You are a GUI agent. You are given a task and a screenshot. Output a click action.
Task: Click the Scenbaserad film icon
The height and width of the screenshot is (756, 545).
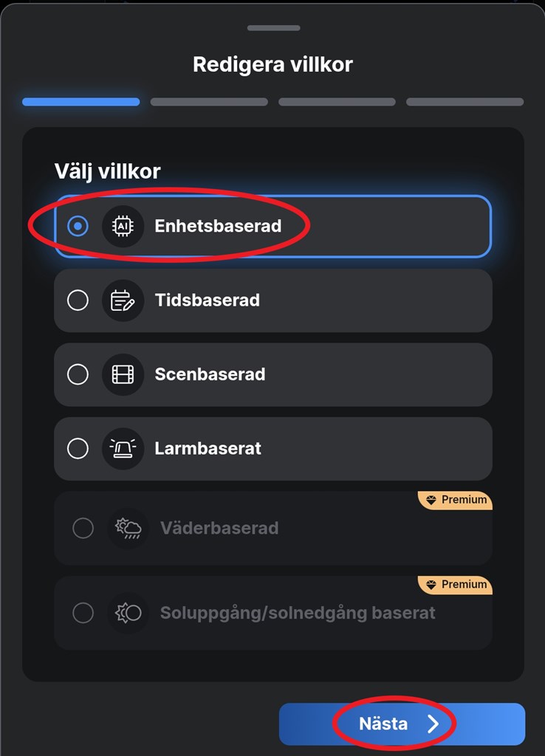pyautogui.click(x=123, y=374)
